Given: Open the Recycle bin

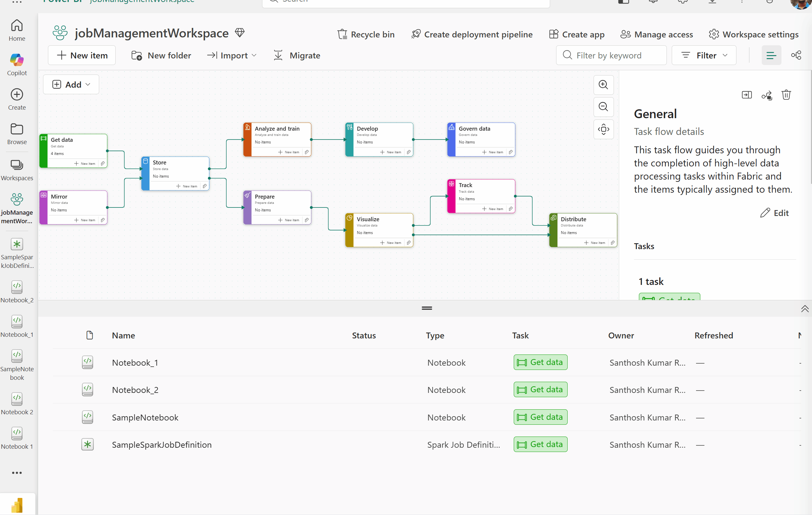Looking at the screenshot, I should (x=366, y=34).
